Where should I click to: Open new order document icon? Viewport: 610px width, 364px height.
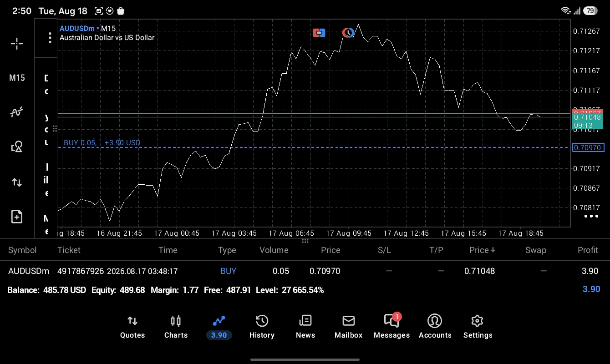click(x=17, y=217)
